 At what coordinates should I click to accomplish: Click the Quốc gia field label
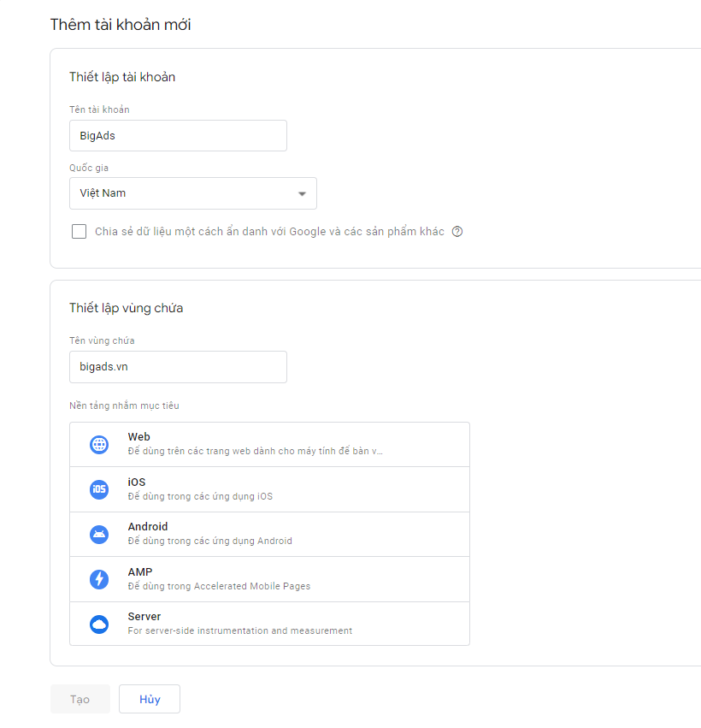coord(89,168)
